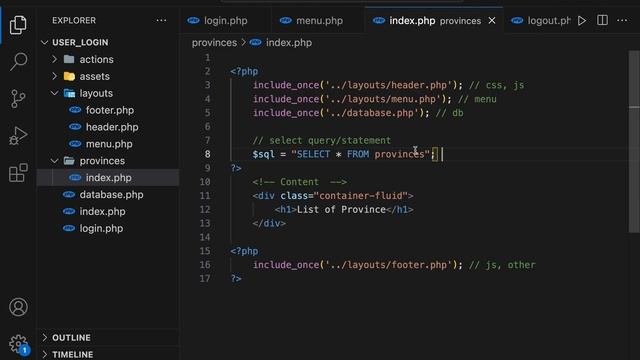This screenshot has height=360, width=640.
Task: Click the "container-fluid" class value
Action: (361, 196)
